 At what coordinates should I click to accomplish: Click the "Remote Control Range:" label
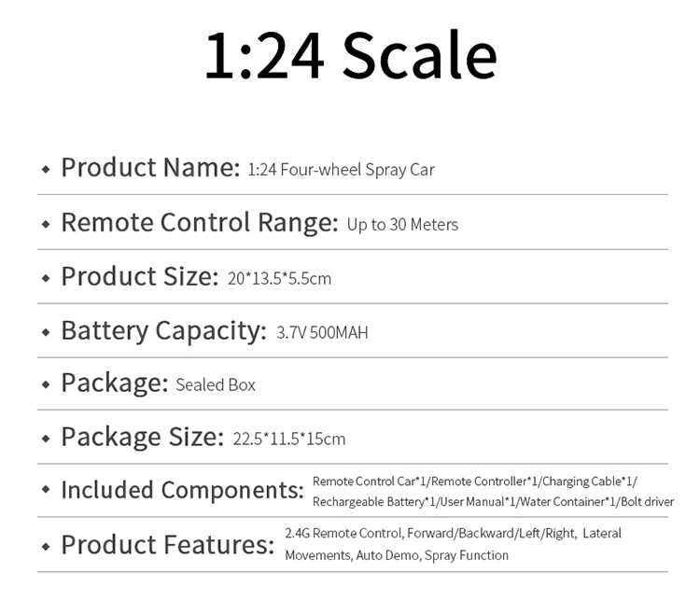[x=199, y=223]
